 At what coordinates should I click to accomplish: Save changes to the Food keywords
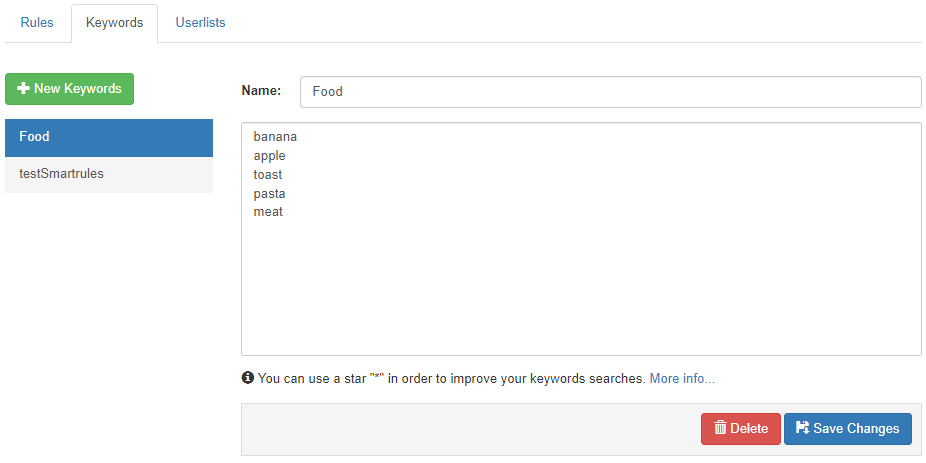(848, 428)
